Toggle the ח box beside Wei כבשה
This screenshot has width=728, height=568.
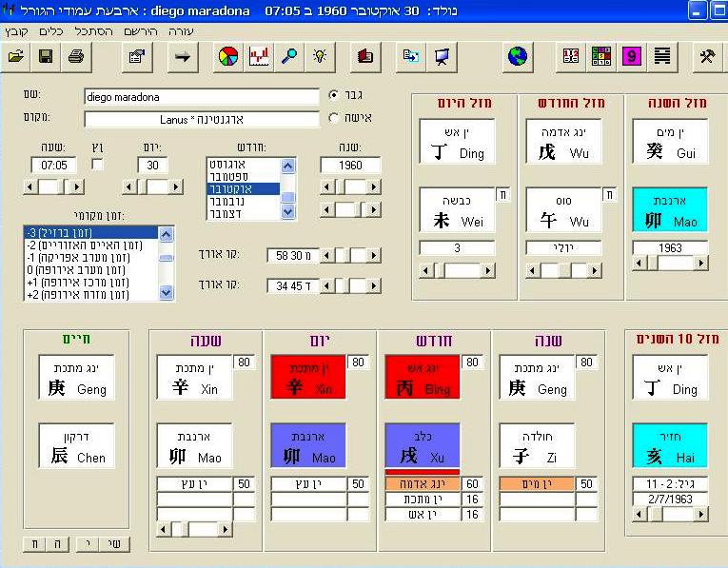point(502,194)
